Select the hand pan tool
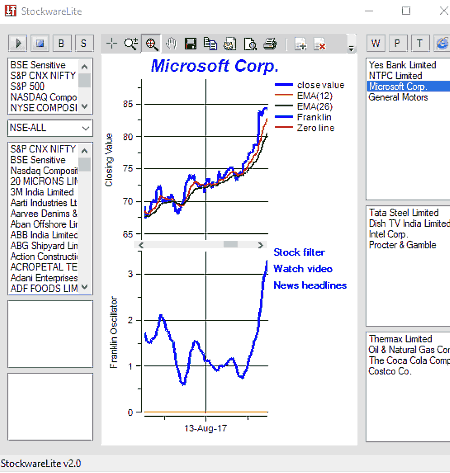 click(x=171, y=44)
